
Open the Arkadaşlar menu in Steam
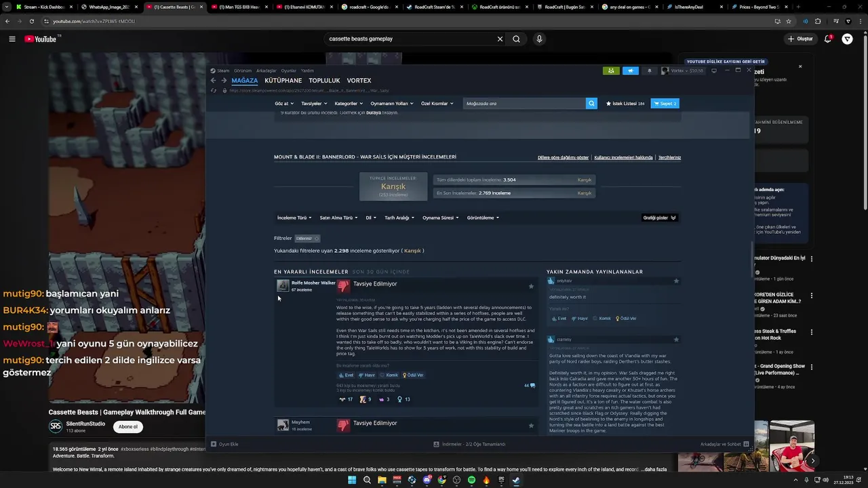point(267,70)
